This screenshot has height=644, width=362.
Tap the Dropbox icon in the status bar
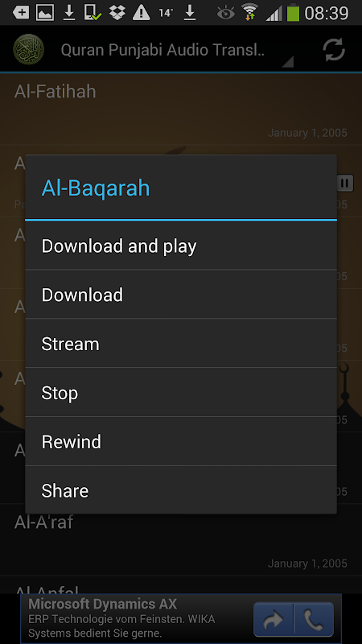[x=117, y=13]
